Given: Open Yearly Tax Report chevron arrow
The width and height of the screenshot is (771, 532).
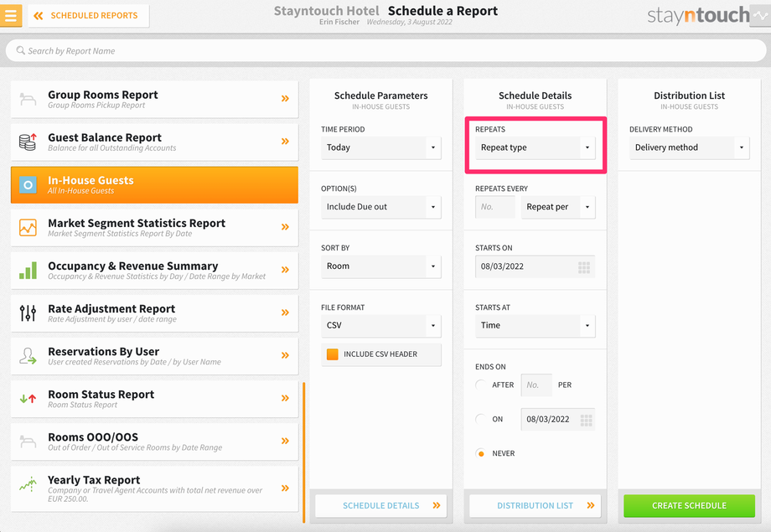Looking at the screenshot, I should click(285, 488).
